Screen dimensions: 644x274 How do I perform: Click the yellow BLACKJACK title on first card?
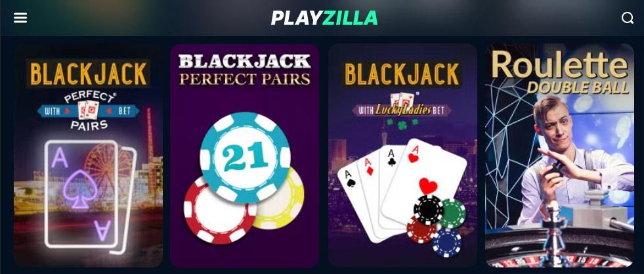pyautogui.click(x=89, y=74)
